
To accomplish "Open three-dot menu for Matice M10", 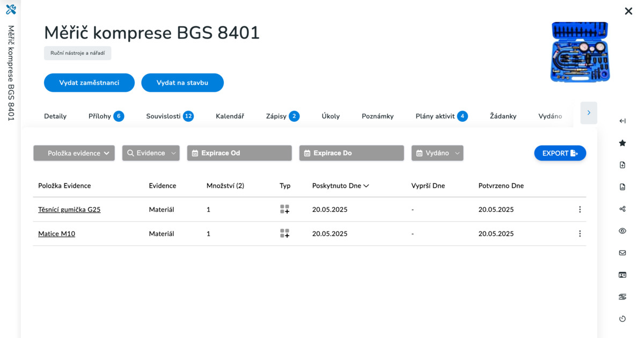I will point(580,233).
